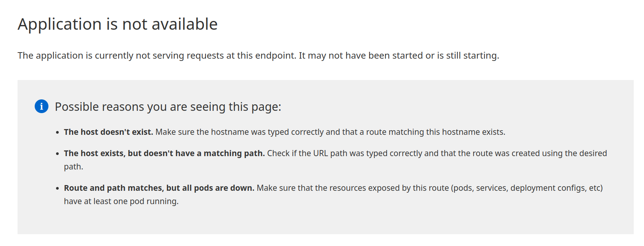Click bullet dot before "Route and path matches"
This screenshot has width=644, height=246.
tap(57, 188)
